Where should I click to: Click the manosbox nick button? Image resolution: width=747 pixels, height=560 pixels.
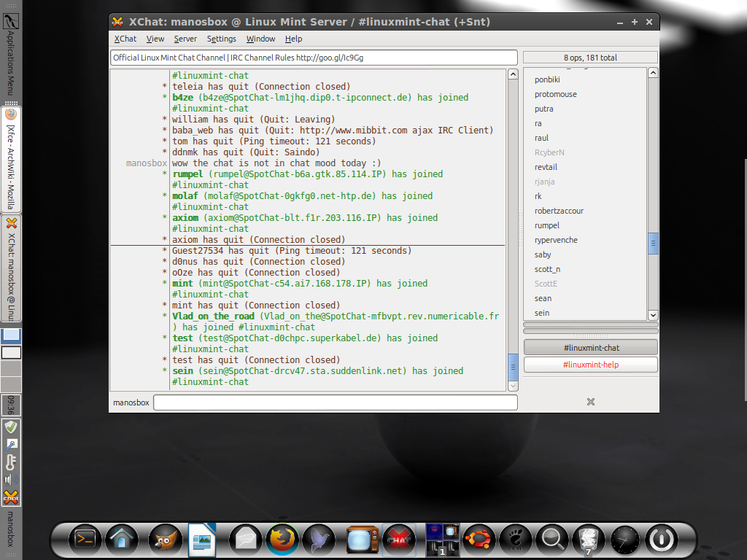point(131,402)
